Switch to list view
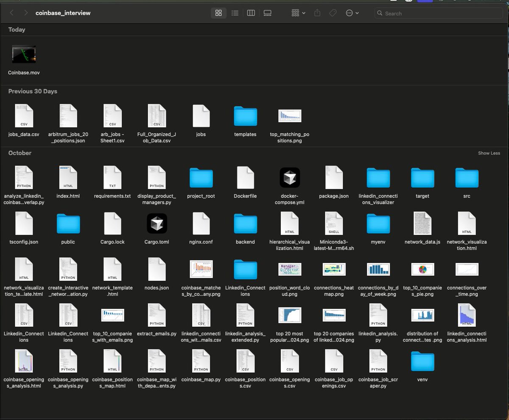509x420 pixels. pyautogui.click(x=235, y=13)
